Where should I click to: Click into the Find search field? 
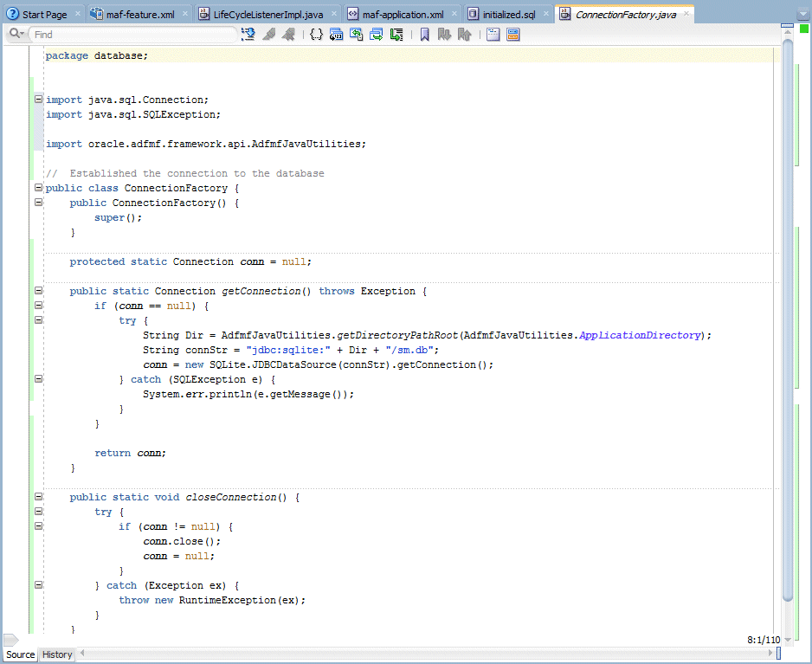click(x=132, y=34)
